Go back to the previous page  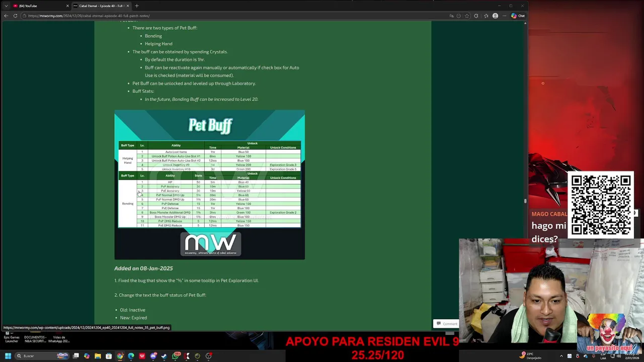coord(6,16)
